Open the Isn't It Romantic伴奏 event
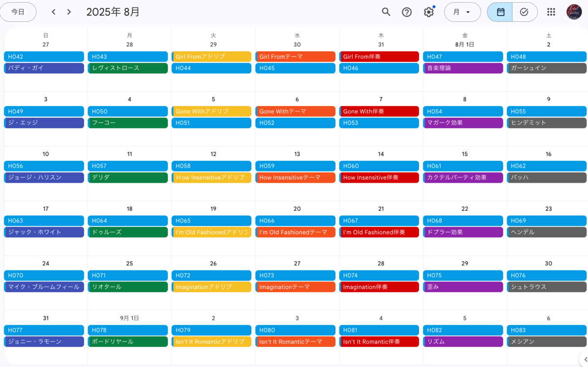This screenshot has height=367, width=588. (x=379, y=342)
